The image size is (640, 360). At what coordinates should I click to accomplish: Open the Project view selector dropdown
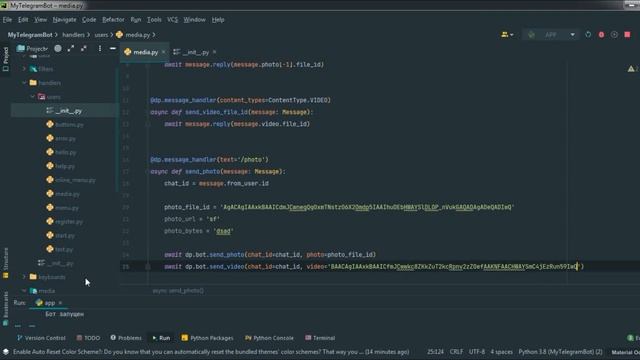[33, 49]
